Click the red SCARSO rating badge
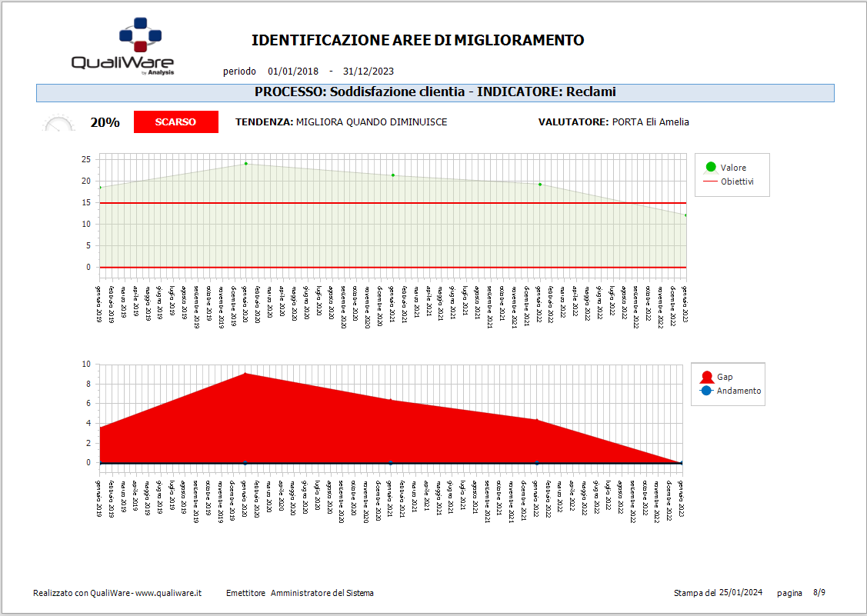 click(x=175, y=122)
